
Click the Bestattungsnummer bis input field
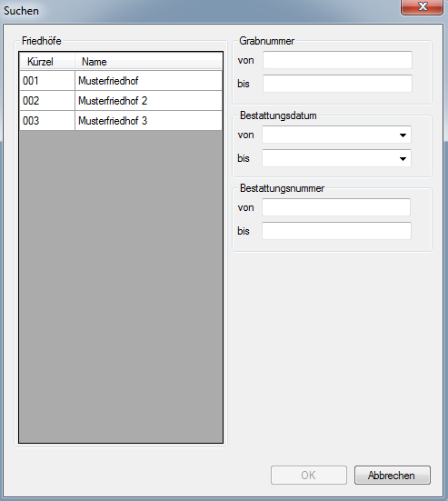(x=336, y=231)
